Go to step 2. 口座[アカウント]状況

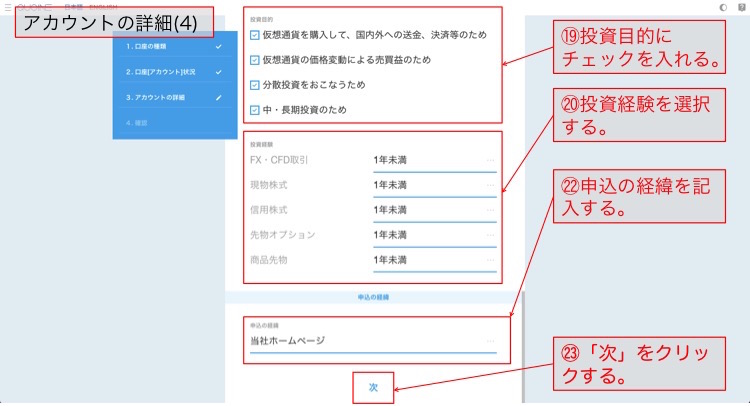(175, 72)
